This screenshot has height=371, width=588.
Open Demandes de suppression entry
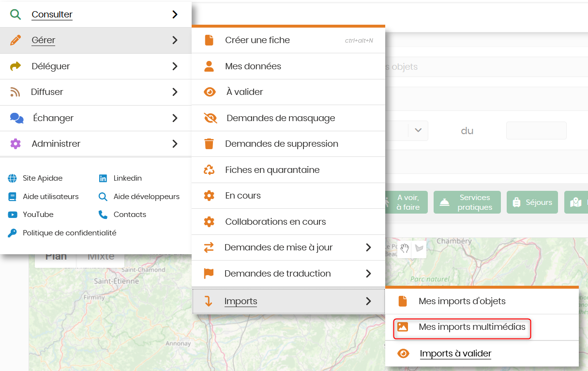point(288,144)
